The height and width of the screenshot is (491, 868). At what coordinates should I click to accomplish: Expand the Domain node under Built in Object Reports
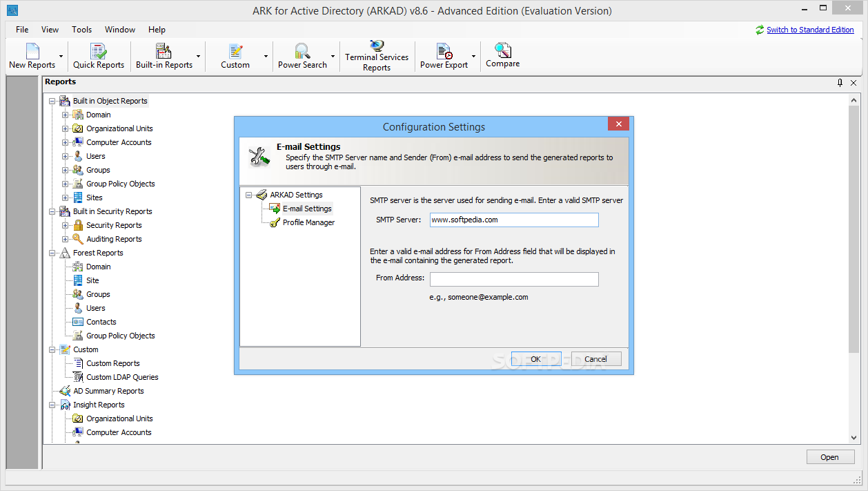tap(65, 115)
